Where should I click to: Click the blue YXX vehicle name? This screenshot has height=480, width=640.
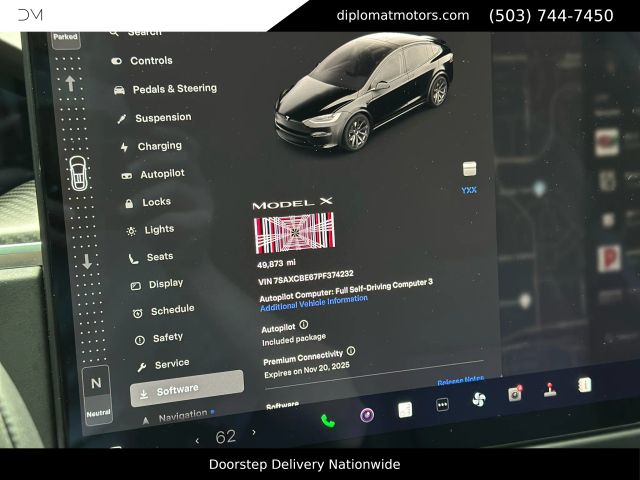(469, 190)
